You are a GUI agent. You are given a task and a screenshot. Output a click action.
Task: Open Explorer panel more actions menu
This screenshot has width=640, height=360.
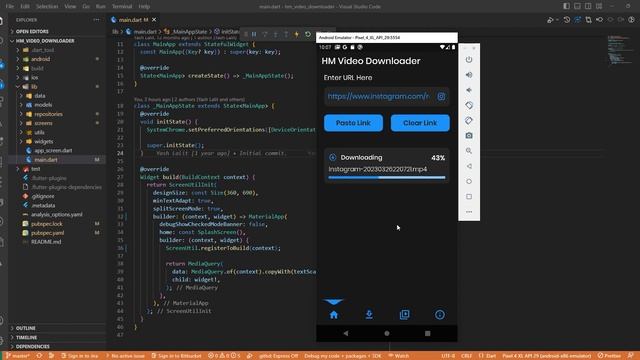[96, 20]
